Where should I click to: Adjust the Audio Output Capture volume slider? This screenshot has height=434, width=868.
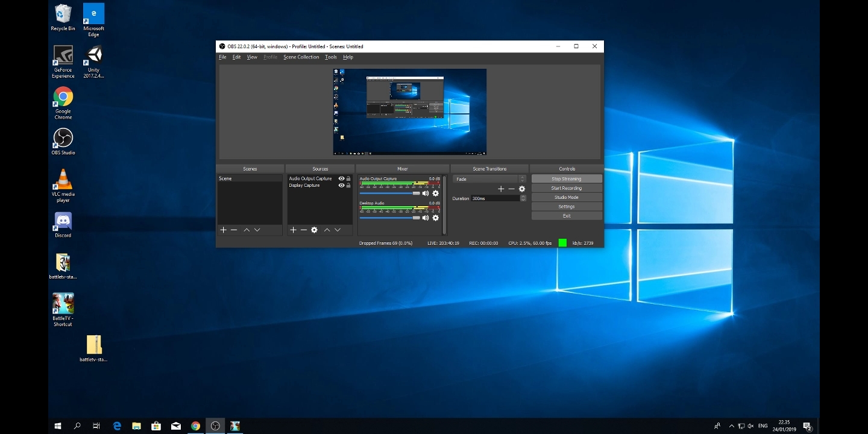pyautogui.click(x=416, y=193)
